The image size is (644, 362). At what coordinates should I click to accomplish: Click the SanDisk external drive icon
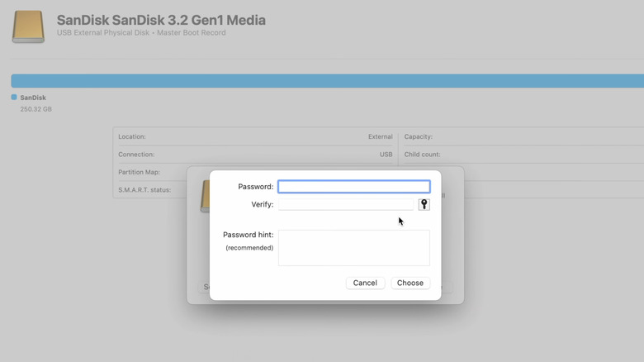[29, 26]
